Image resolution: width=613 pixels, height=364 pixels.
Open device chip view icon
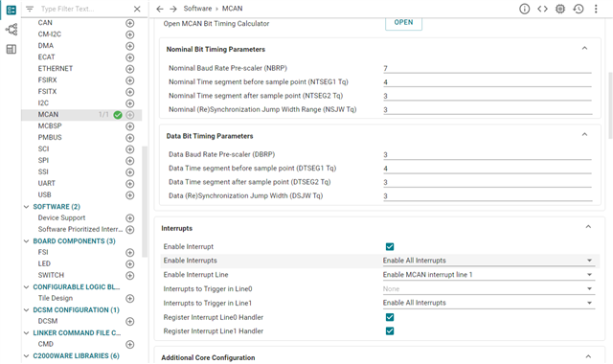coord(560,9)
